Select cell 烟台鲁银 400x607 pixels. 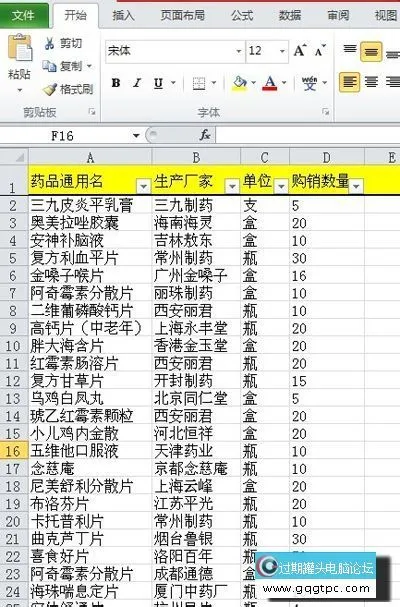tap(196, 538)
